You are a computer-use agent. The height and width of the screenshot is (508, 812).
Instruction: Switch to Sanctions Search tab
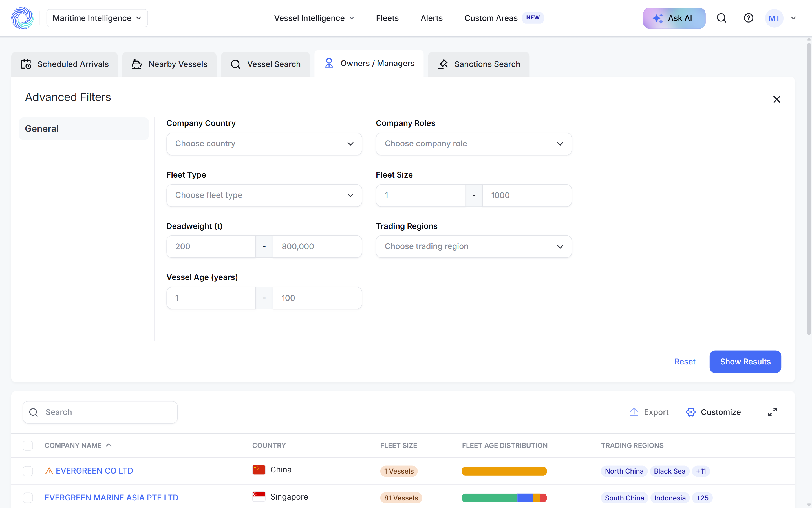tap(478, 64)
